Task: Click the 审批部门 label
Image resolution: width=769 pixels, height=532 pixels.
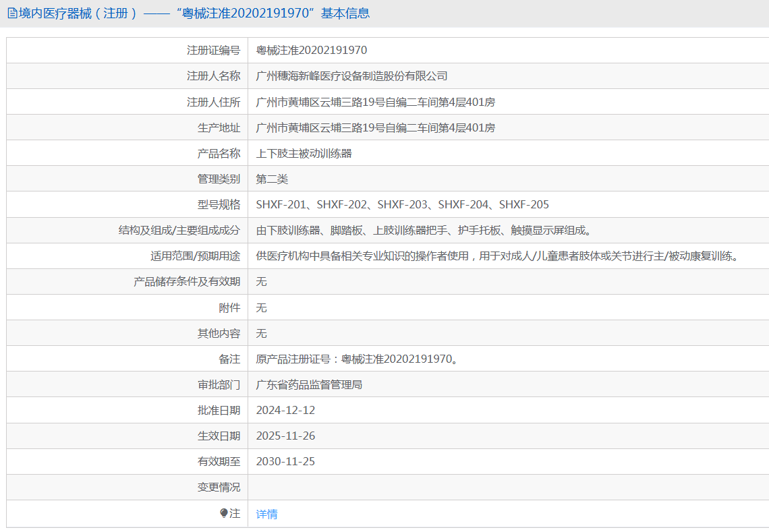Action: click(x=219, y=384)
